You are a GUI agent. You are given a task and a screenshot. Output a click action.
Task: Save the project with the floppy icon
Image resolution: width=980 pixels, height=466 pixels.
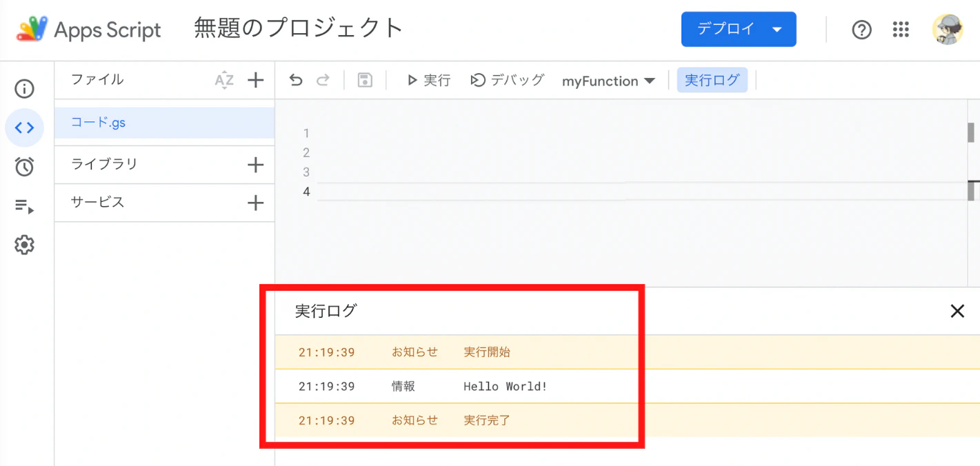(365, 81)
